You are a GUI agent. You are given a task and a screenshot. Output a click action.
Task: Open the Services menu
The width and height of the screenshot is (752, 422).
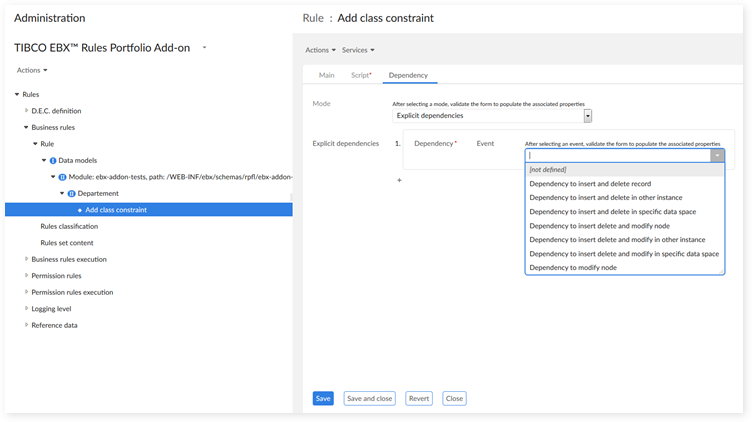[x=358, y=50]
